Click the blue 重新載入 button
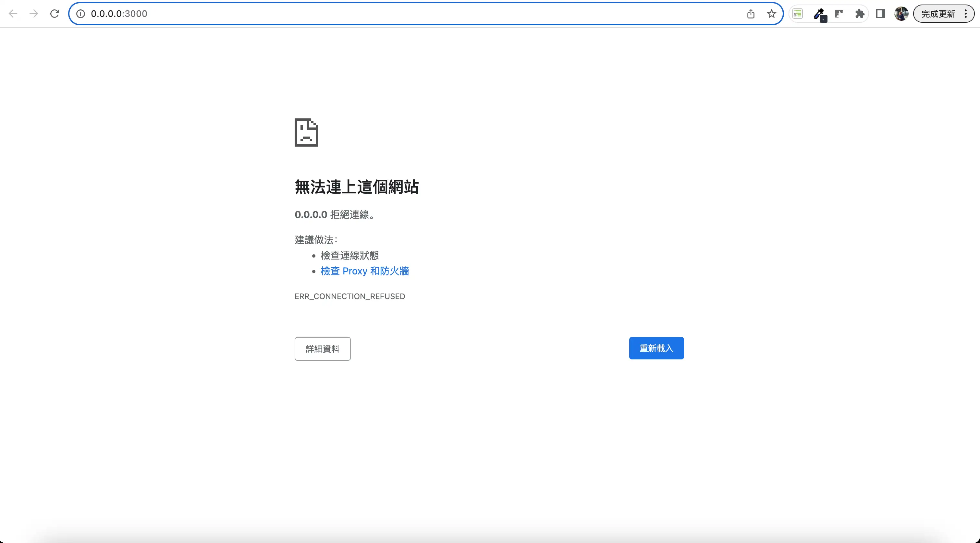Screen dimensions: 980x543 click(656, 348)
